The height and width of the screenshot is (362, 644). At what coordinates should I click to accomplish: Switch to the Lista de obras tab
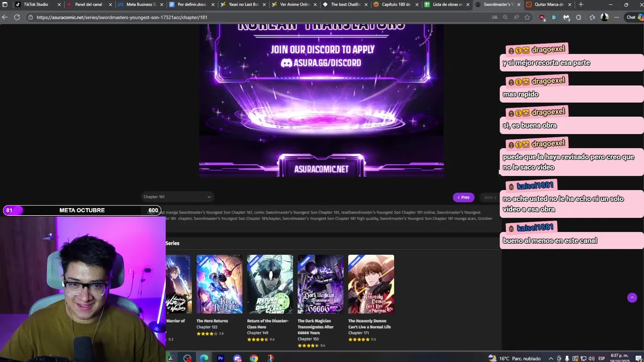(448, 5)
